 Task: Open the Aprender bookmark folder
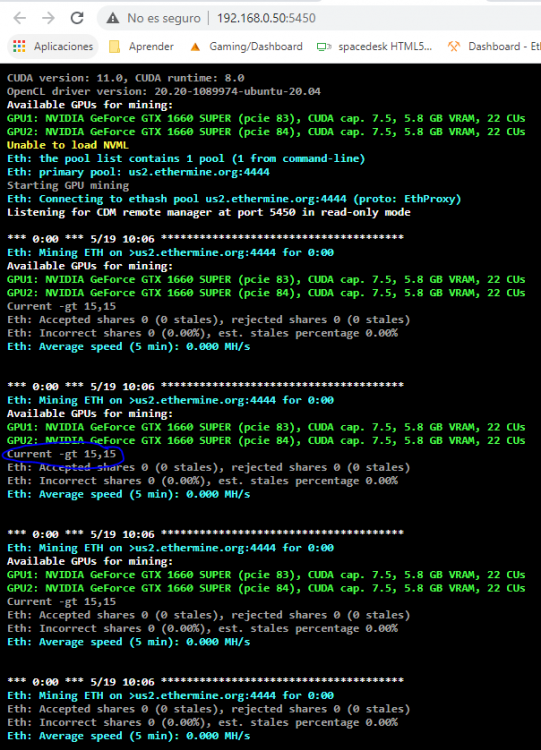142,46
